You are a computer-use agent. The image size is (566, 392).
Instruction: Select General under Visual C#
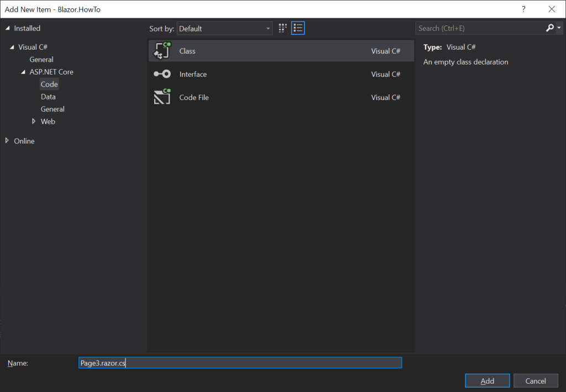point(41,60)
